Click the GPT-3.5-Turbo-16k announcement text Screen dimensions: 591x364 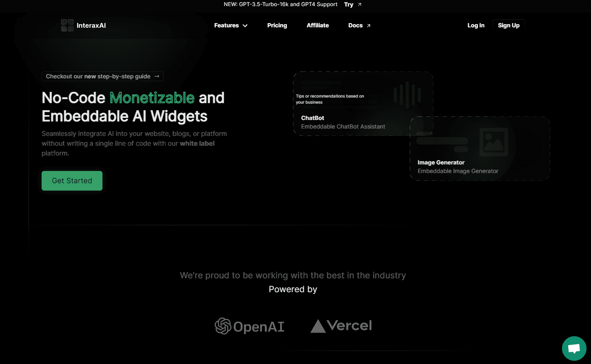(x=280, y=4)
